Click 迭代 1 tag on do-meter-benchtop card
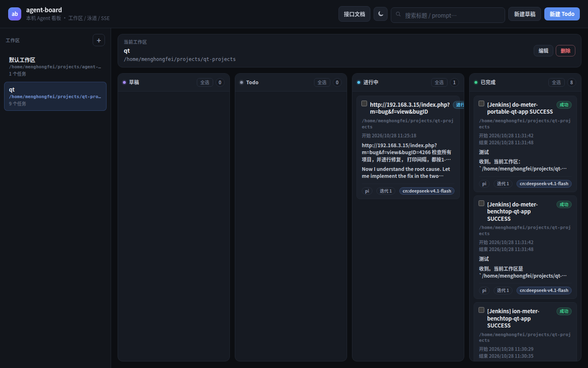 (503, 290)
